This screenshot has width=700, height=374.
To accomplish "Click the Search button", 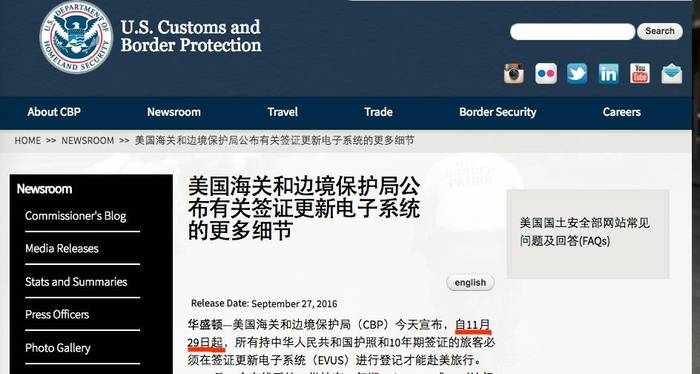I will click(659, 31).
